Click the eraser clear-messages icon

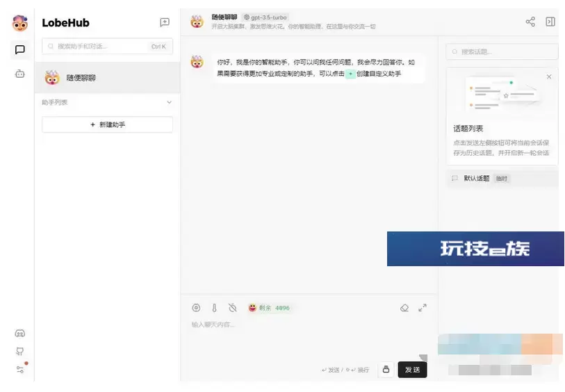(404, 308)
